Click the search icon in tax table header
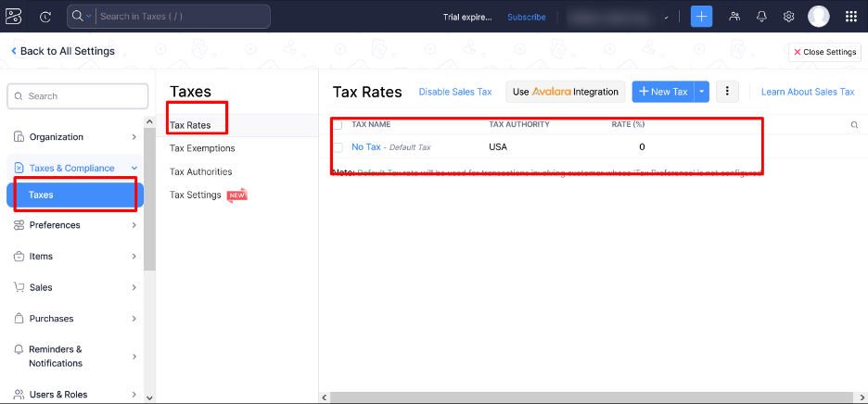 click(854, 125)
